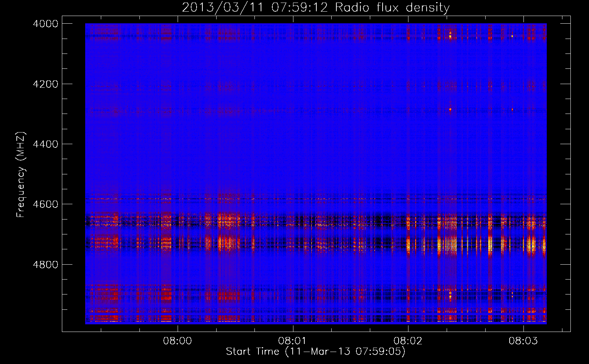Click the 4800 frequency tick label
This screenshot has height=364, width=589.
(x=45, y=265)
